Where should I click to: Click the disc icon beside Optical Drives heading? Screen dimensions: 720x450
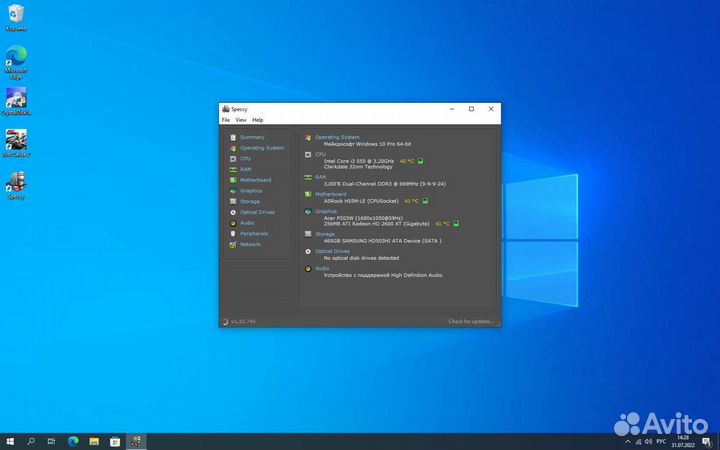pyautogui.click(x=308, y=252)
